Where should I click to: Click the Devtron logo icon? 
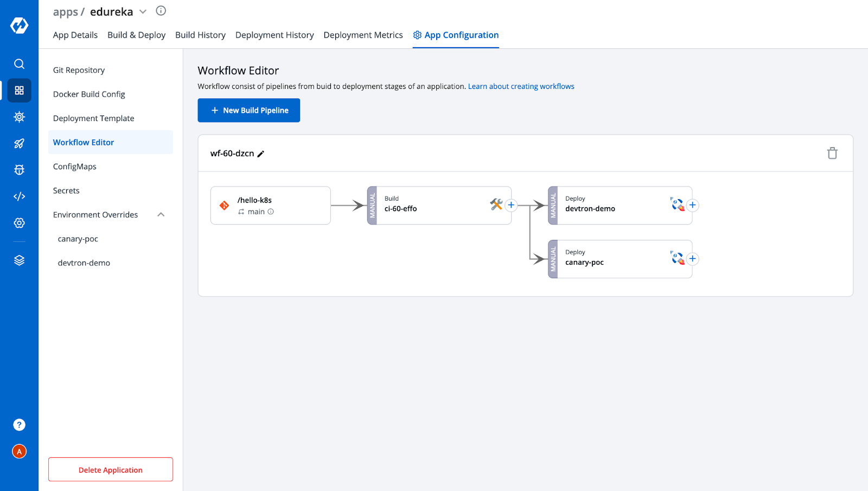point(19,25)
